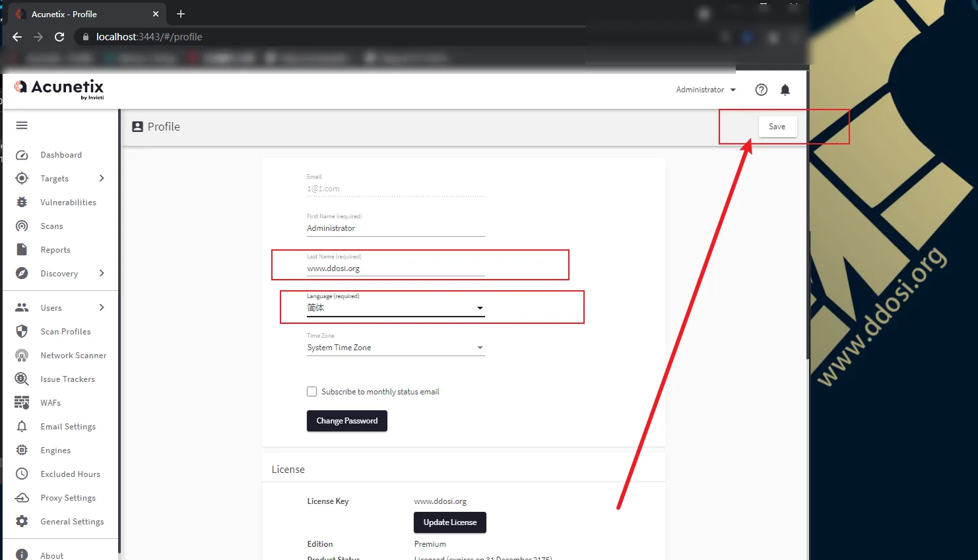Open WAFs in sidebar
The width and height of the screenshot is (978, 560).
pyautogui.click(x=51, y=403)
